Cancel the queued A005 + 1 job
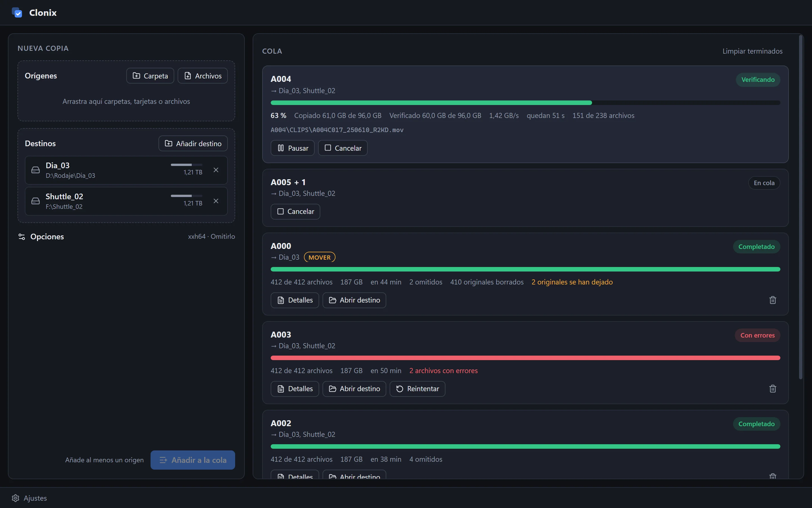812x508 pixels. tap(295, 211)
